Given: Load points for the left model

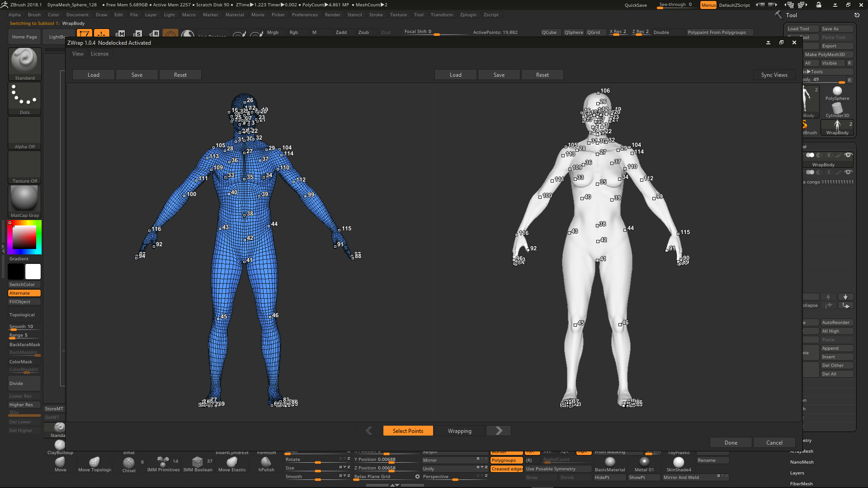Looking at the screenshot, I should (x=93, y=75).
